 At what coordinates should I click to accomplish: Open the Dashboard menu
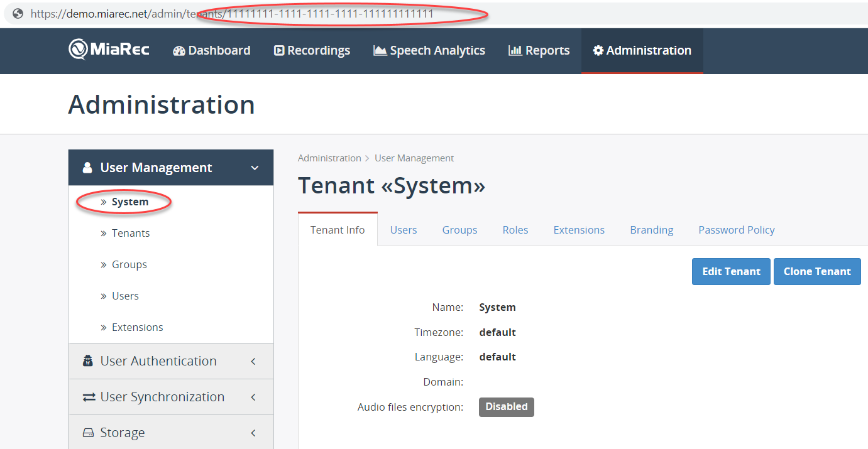point(211,50)
